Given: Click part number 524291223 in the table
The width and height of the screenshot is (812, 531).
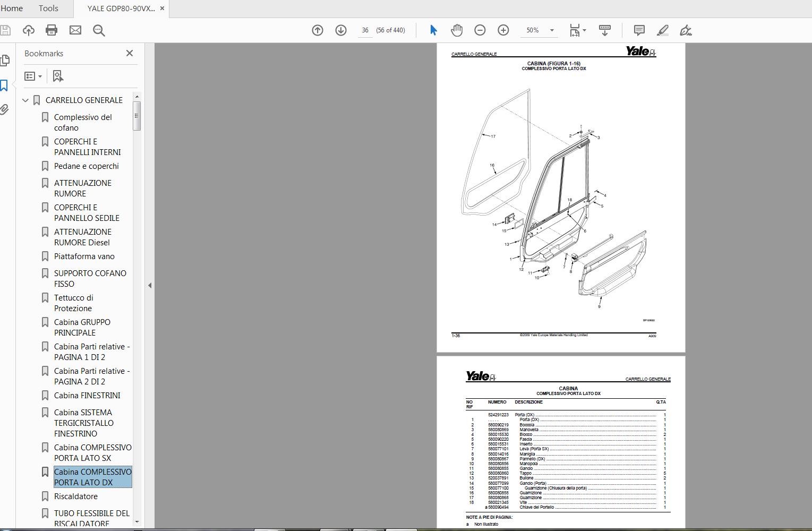Looking at the screenshot, I should (498, 415).
